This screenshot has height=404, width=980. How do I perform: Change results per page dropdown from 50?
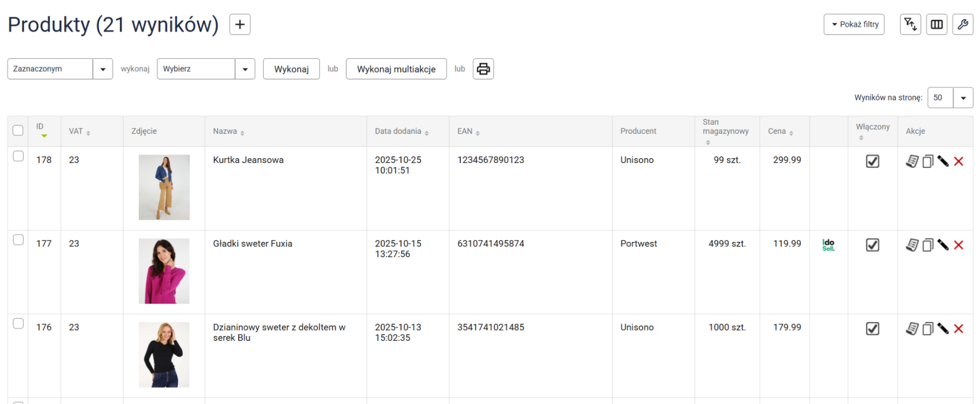pyautogui.click(x=950, y=98)
